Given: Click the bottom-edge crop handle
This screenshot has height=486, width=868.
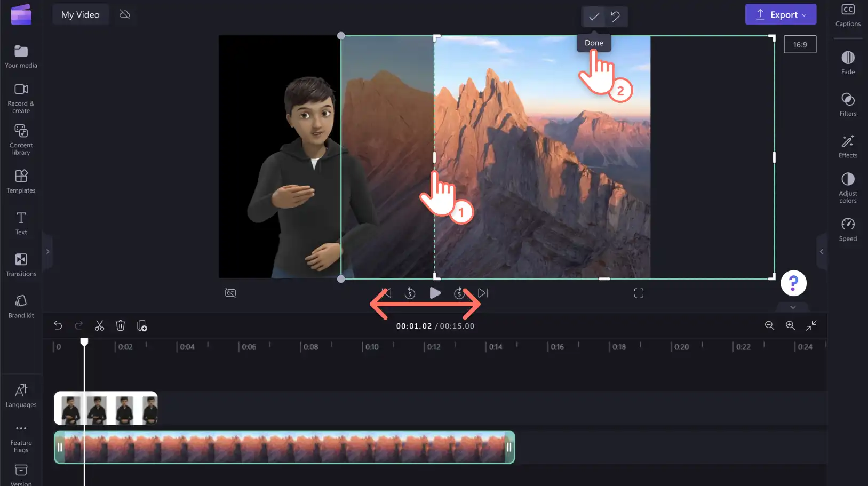Looking at the screenshot, I should click(604, 278).
